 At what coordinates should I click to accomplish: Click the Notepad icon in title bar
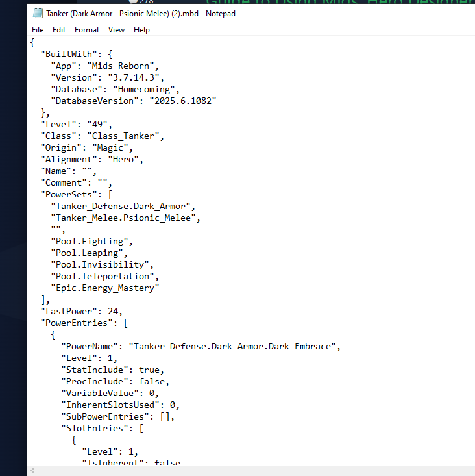click(38, 14)
